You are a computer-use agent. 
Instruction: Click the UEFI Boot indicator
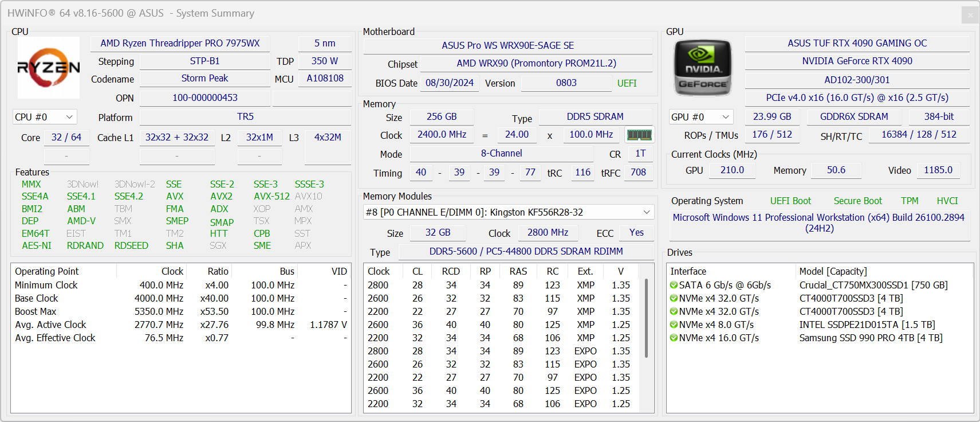pos(790,201)
